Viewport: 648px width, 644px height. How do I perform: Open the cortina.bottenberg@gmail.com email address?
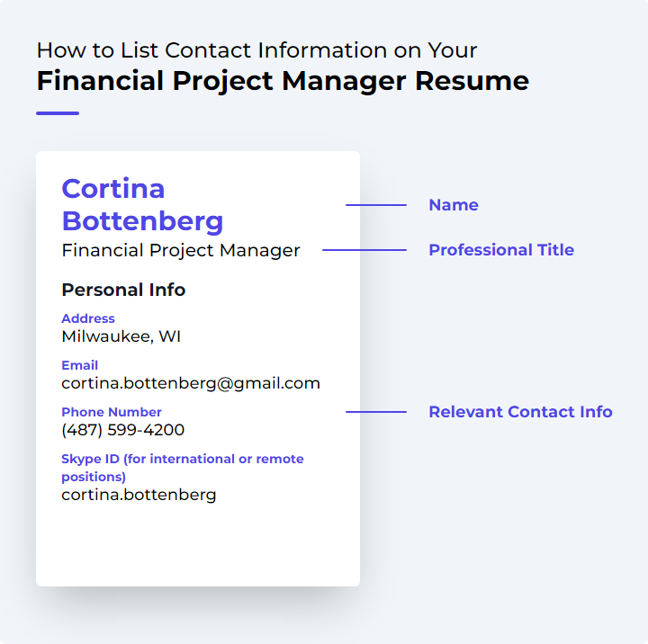[191, 384]
